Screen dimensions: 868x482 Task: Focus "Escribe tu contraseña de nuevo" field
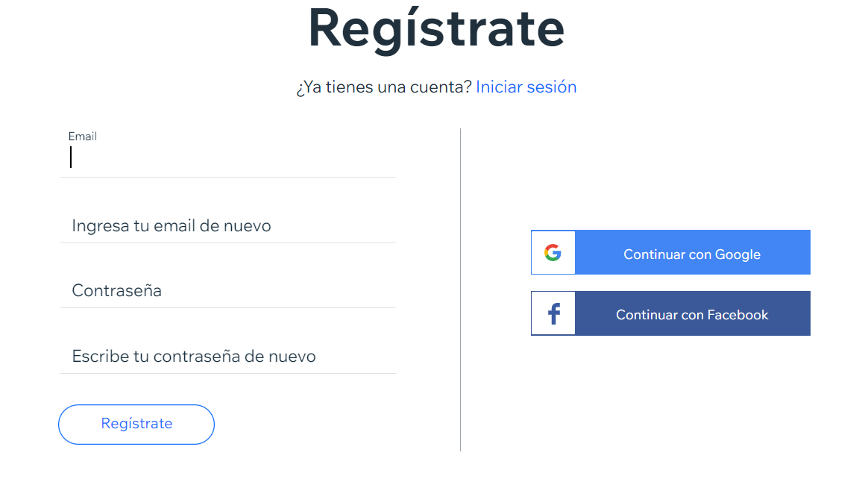point(227,356)
